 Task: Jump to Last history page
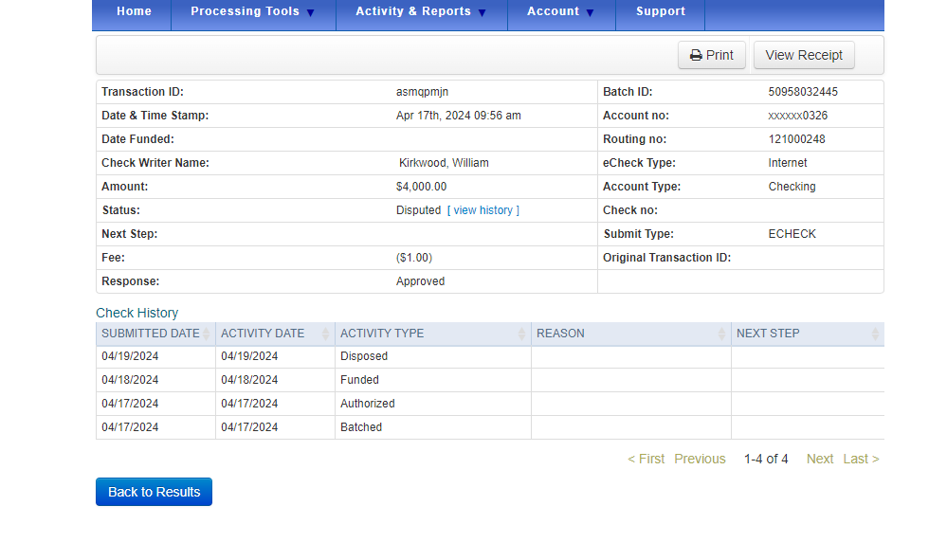(x=861, y=459)
